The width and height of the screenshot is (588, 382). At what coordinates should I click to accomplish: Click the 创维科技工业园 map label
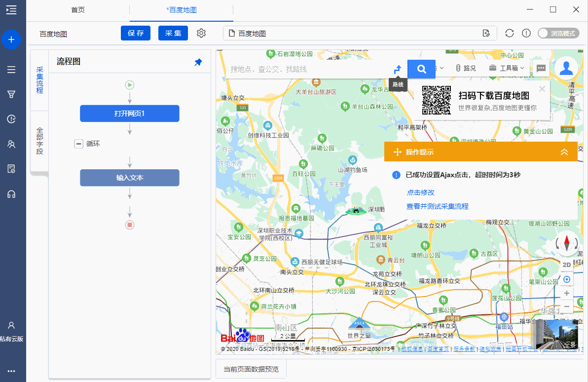pyautogui.click(x=268, y=135)
